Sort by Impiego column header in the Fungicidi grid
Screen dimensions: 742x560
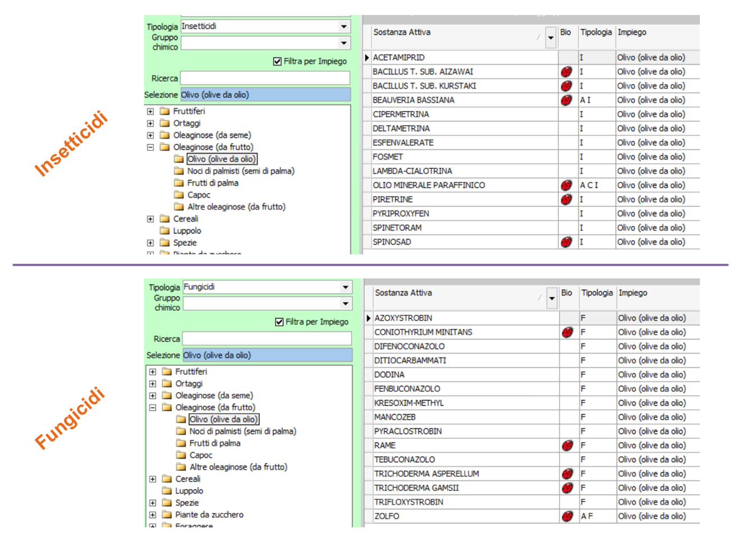(x=633, y=293)
